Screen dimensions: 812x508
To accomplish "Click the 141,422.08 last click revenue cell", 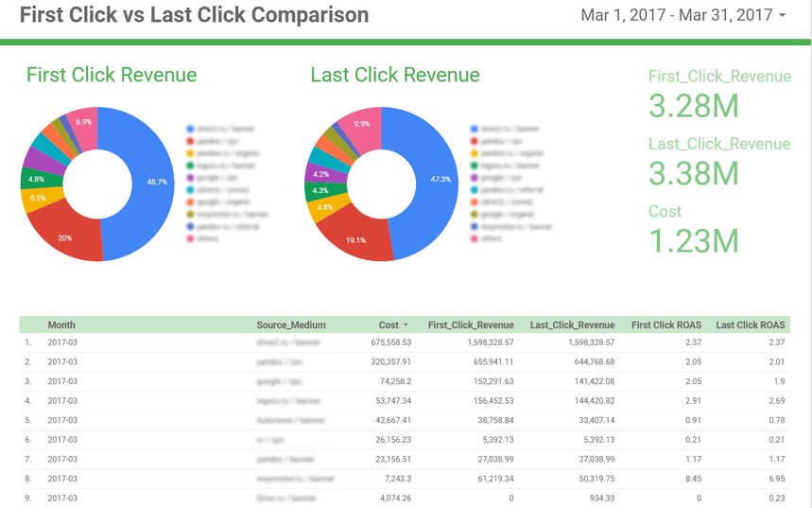I will pos(594,381).
